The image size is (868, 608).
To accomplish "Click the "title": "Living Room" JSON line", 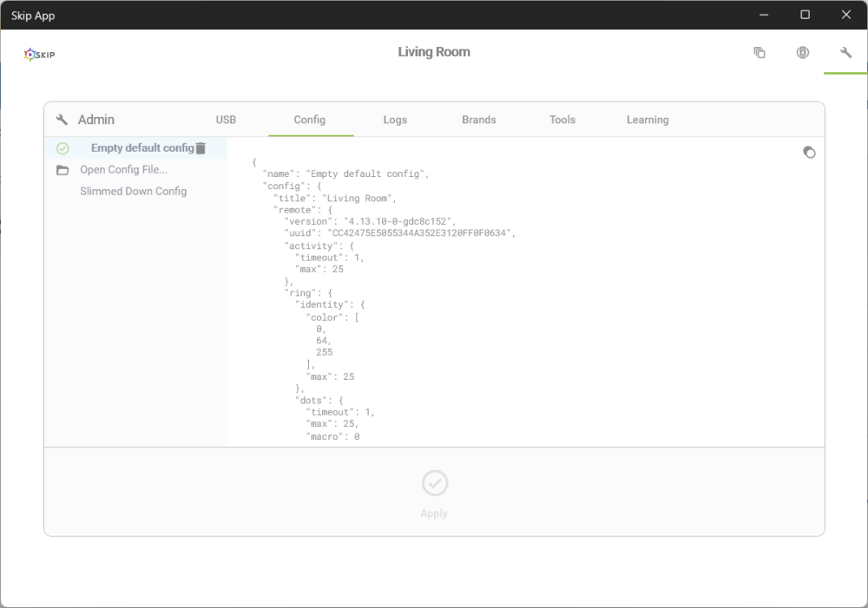I will [x=335, y=198].
